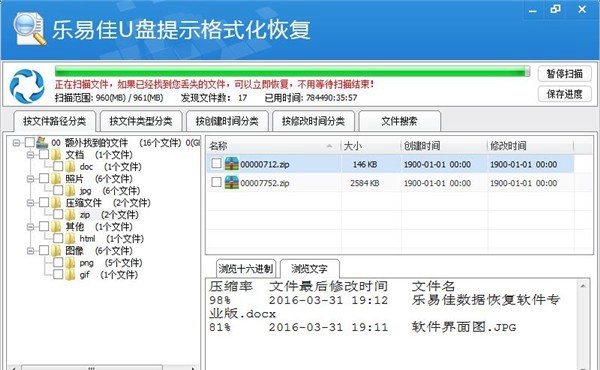
Task: Collapse the 图像 tree node
Action: [31, 251]
